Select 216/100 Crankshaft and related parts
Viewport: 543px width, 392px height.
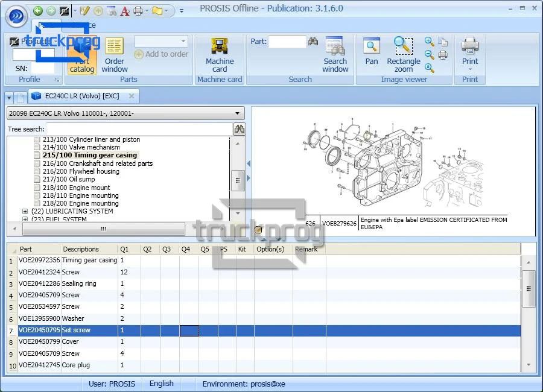(98, 163)
